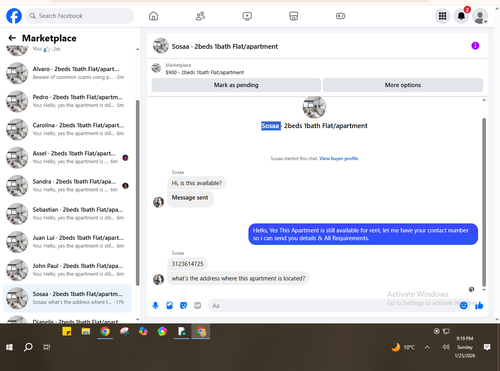Click the conversation list scrollbar
Viewport: 500px width, 371px height.
(x=138, y=193)
